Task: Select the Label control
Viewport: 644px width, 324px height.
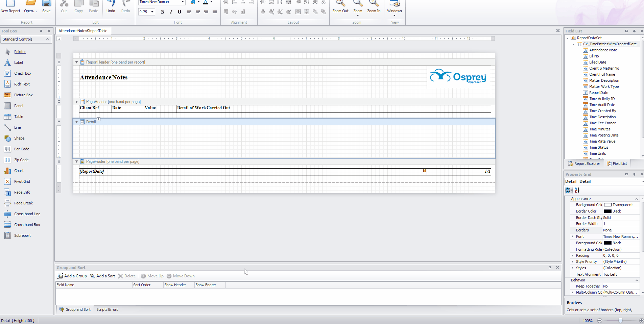Action: [x=19, y=63]
